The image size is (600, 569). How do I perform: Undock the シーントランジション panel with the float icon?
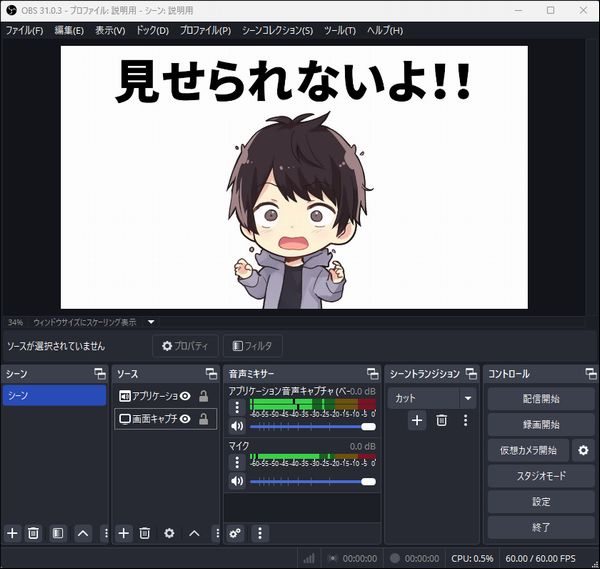471,374
